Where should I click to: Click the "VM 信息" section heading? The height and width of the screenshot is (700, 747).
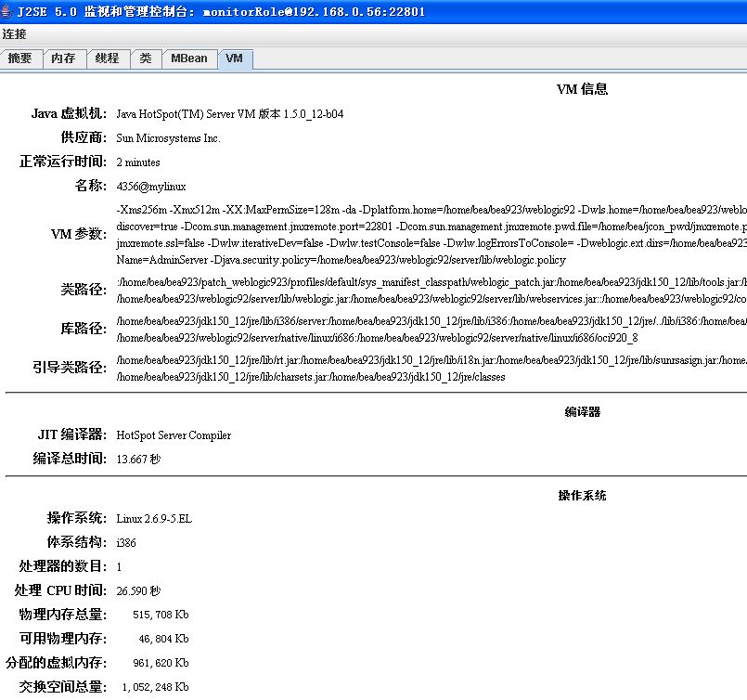pos(582,89)
